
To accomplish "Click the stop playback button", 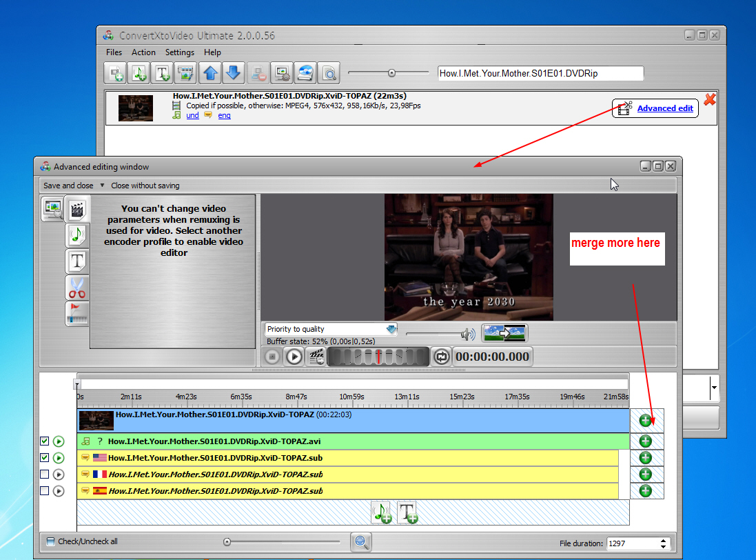I will point(272,357).
